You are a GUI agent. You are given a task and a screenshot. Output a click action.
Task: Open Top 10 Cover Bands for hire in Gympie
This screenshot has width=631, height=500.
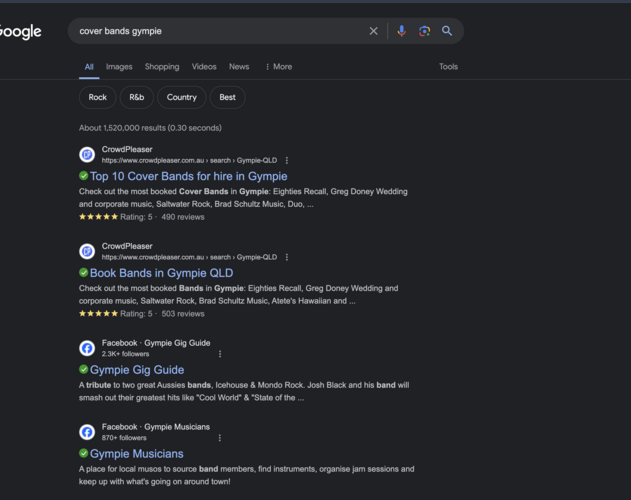pyautogui.click(x=189, y=176)
